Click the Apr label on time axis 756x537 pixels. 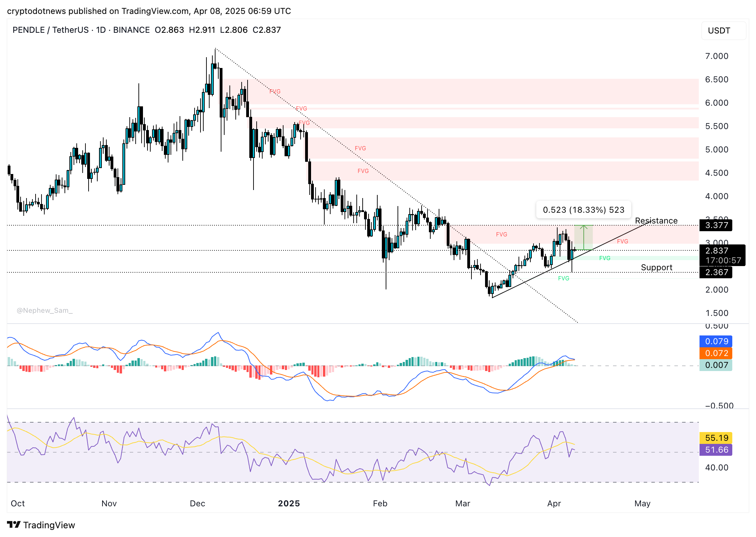[x=554, y=504]
